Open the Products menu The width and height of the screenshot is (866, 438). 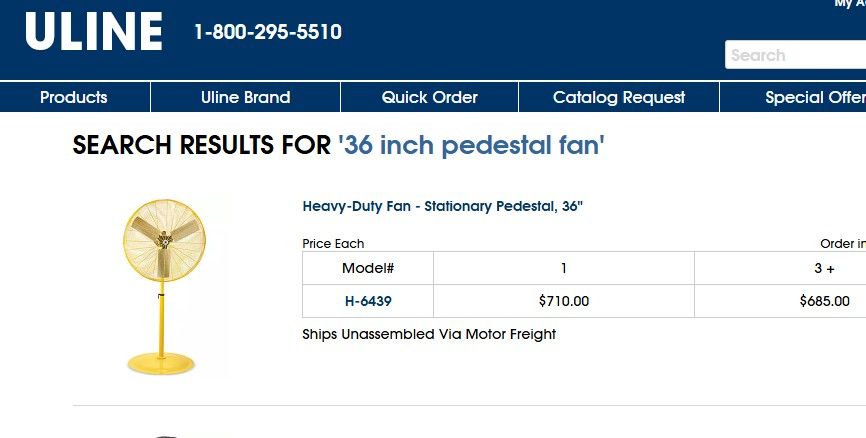point(73,97)
